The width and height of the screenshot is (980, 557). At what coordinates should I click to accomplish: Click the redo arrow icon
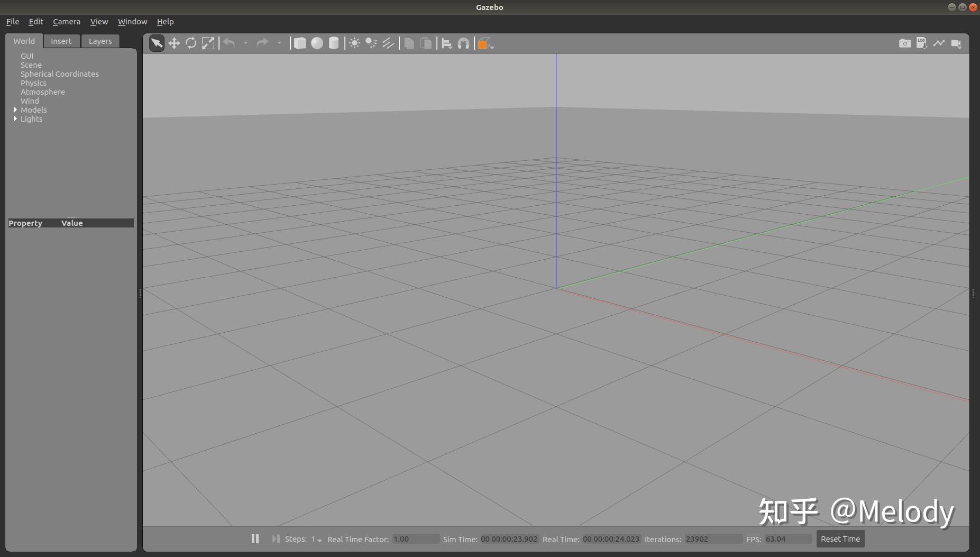pyautogui.click(x=262, y=43)
